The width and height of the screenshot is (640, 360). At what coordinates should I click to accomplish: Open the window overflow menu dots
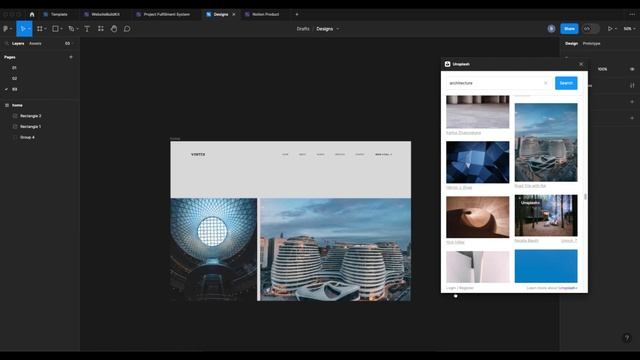coord(632,14)
